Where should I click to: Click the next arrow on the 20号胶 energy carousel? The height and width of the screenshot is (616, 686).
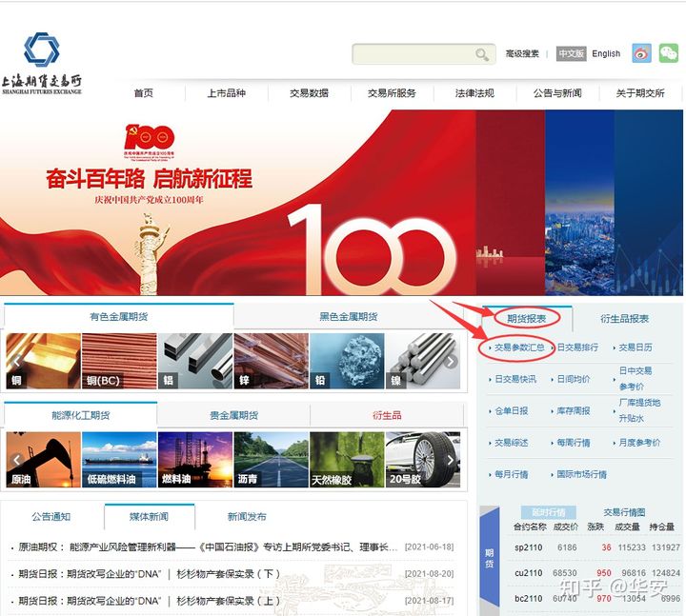[x=451, y=460]
